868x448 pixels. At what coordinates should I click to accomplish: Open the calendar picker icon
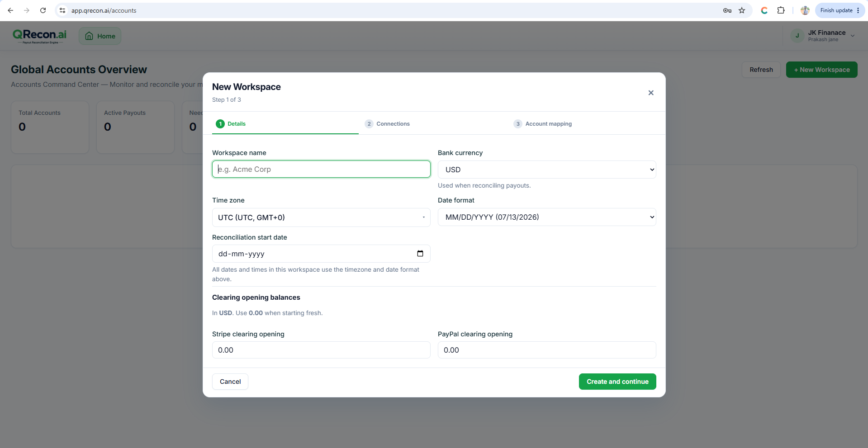[x=420, y=254]
